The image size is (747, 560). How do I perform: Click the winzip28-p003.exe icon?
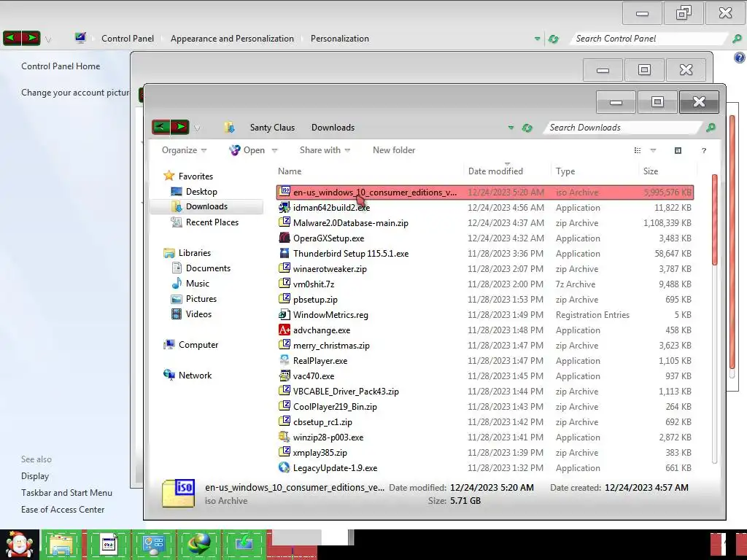(x=285, y=437)
